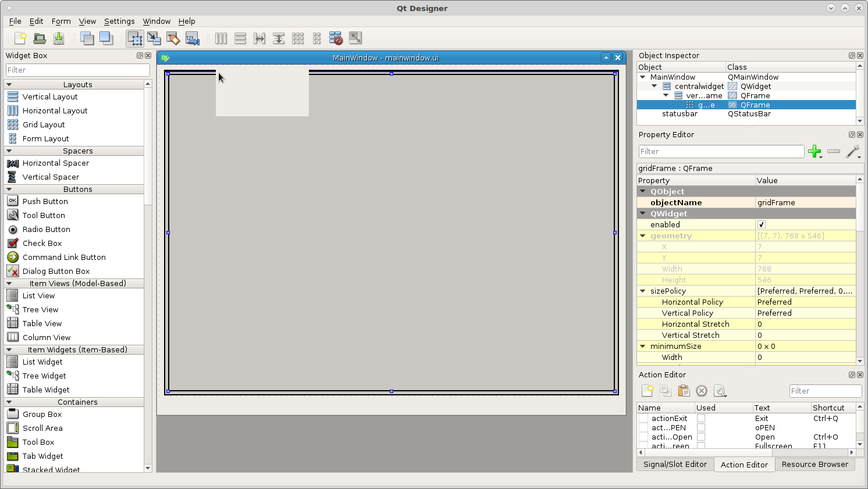868x489 pixels.
Task: Select the Action Editor tab
Action: [744, 465]
